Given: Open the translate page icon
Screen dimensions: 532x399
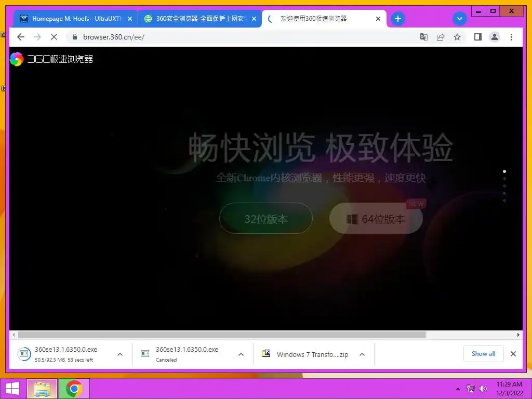Looking at the screenshot, I should [424, 37].
